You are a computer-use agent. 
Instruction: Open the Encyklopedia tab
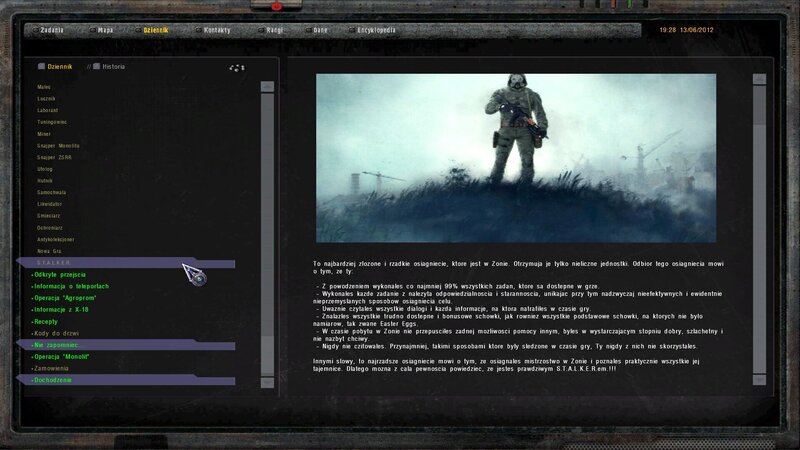pos(376,30)
